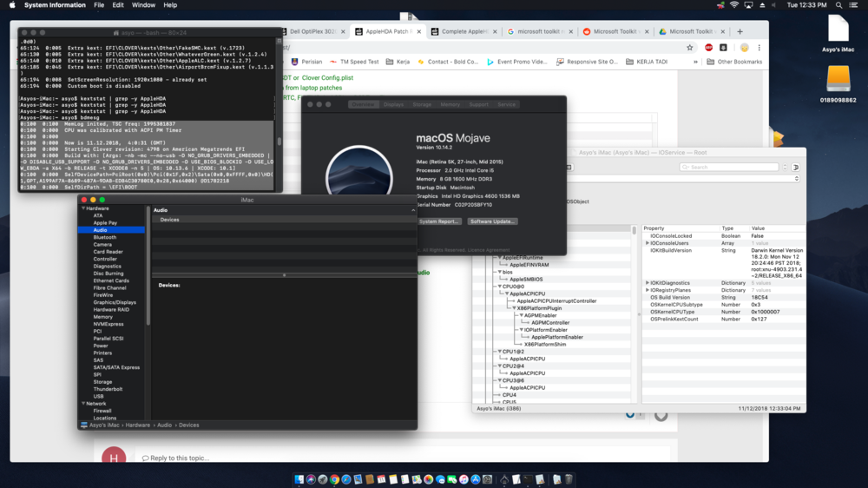Collapse the CPU0@0 tree node
Viewport: 868px width, 488px height.
pyautogui.click(x=499, y=287)
